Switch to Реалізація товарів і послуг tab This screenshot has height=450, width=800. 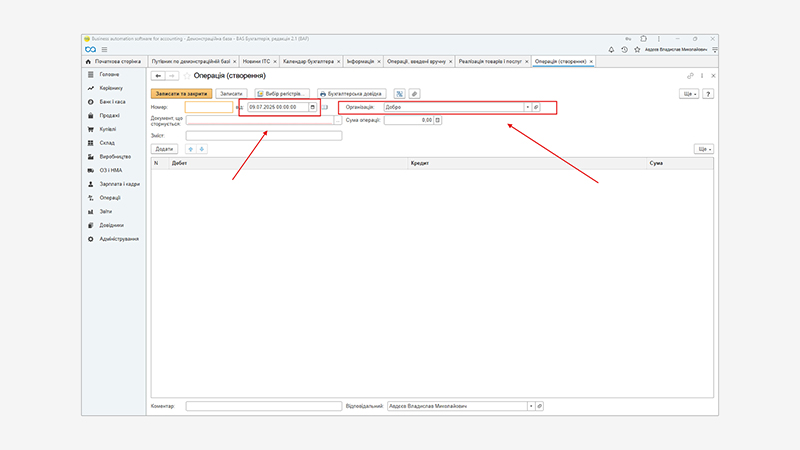pos(490,61)
